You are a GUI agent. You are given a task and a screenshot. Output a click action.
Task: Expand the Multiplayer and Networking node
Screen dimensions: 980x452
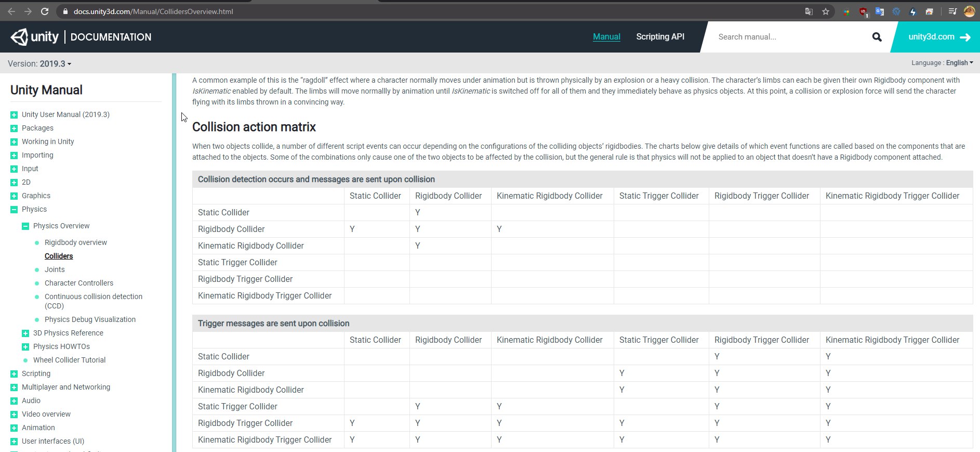(x=14, y=388)
